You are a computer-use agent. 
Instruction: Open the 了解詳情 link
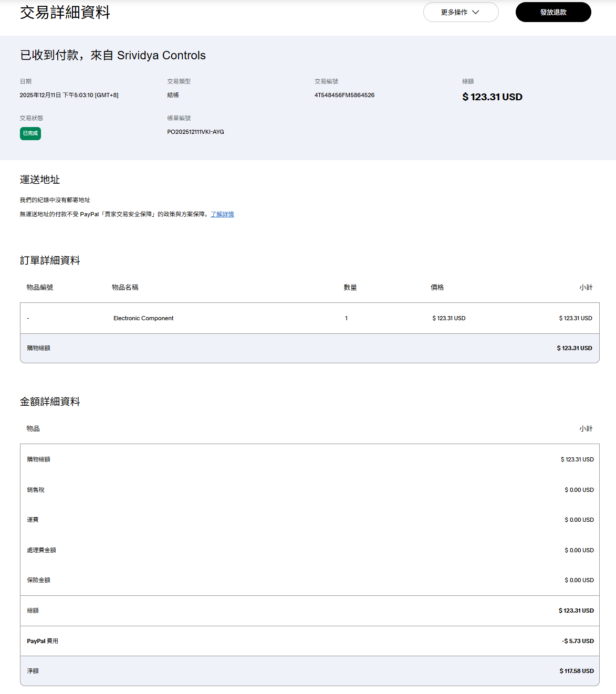222,214
